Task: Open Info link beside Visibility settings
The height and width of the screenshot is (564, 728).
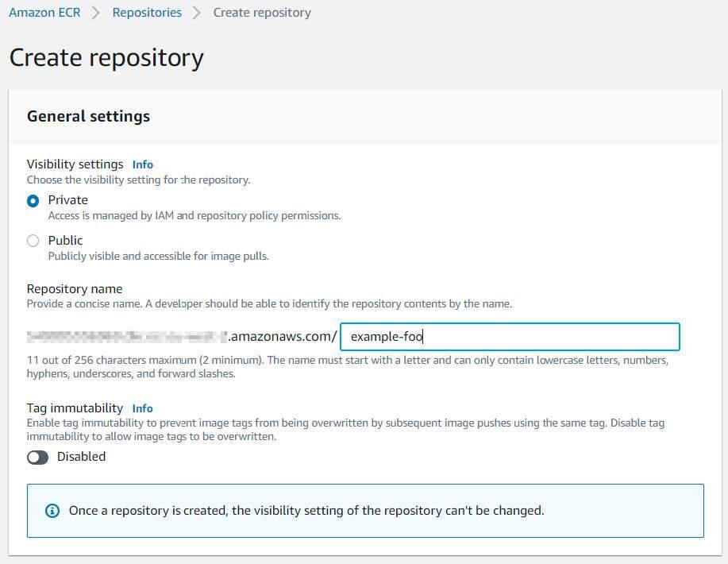Action: coord(143,164)
